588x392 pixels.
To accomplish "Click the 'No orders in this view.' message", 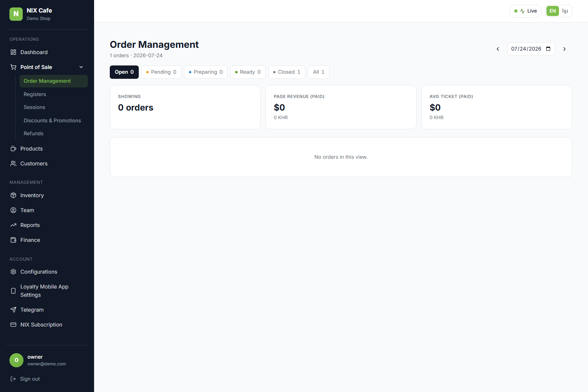I will [341, 157].
